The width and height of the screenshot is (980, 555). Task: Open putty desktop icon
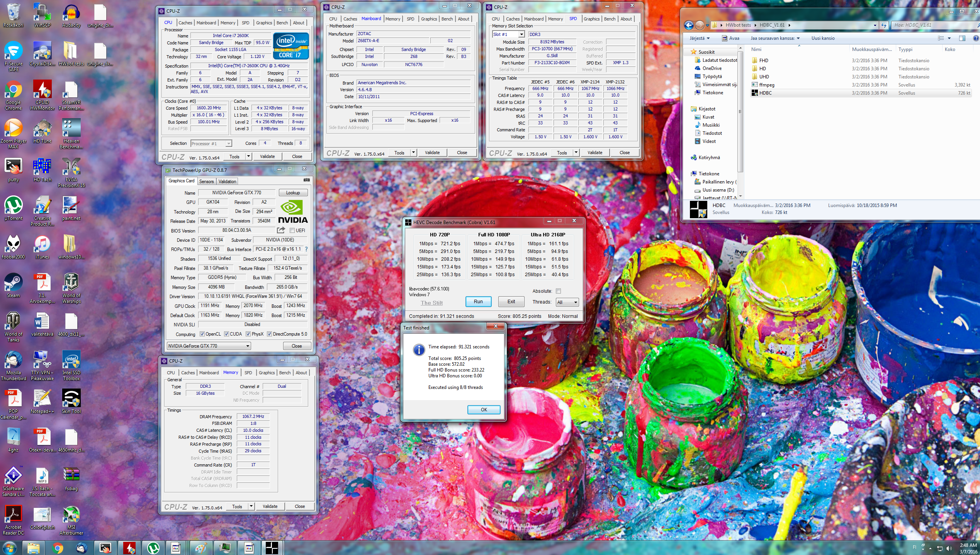pos(13,170)
